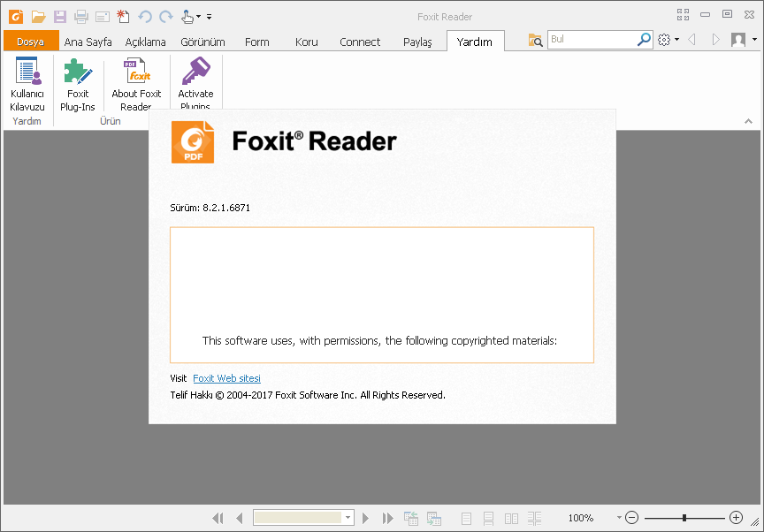Go to the next page

(x=365, y=519)
